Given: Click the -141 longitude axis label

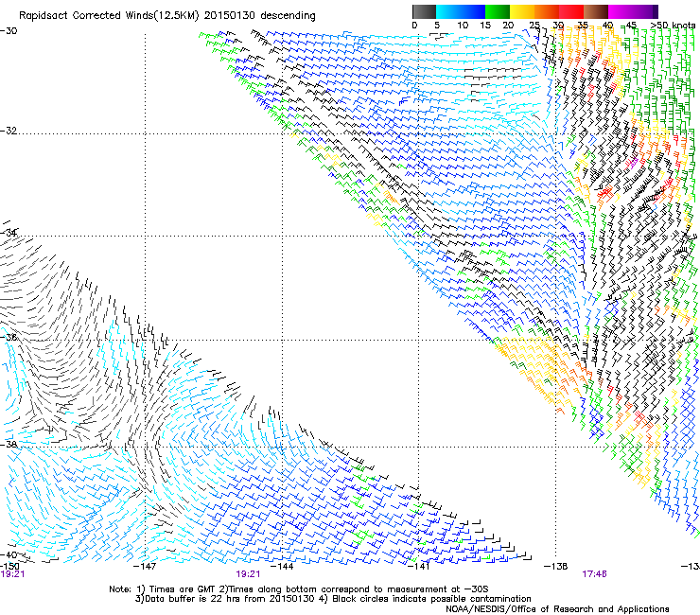Looking at the screenshot, I should [418, 567].
